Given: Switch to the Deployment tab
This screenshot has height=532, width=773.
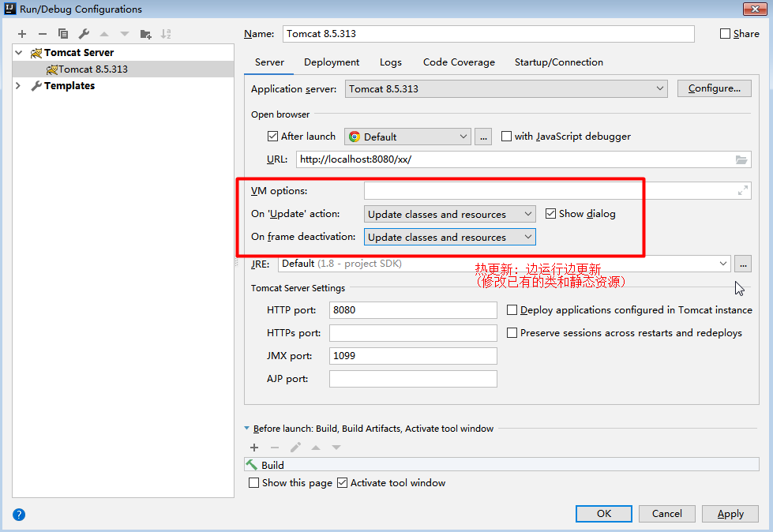Looking at the screenshot, I should 332,62.
